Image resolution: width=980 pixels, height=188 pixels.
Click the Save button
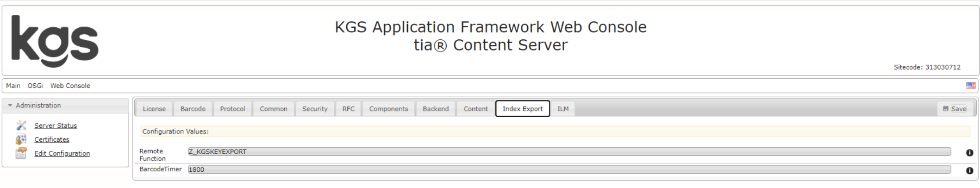(955, 109)
